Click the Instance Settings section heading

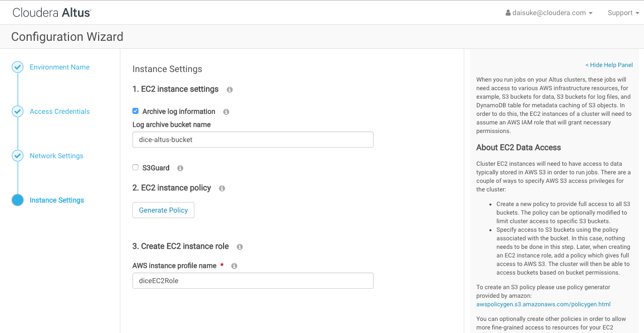tap(167, 69)
